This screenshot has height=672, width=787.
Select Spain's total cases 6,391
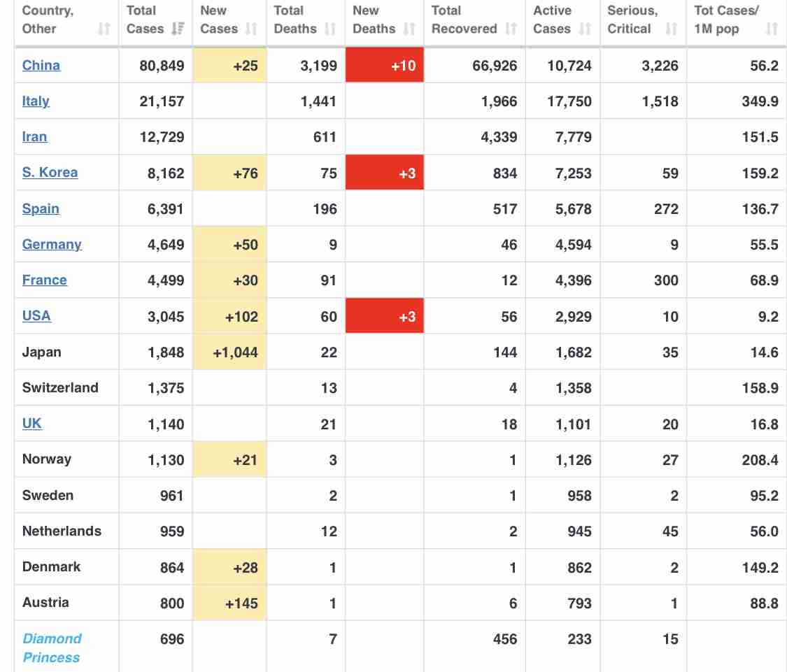(166, 209)
